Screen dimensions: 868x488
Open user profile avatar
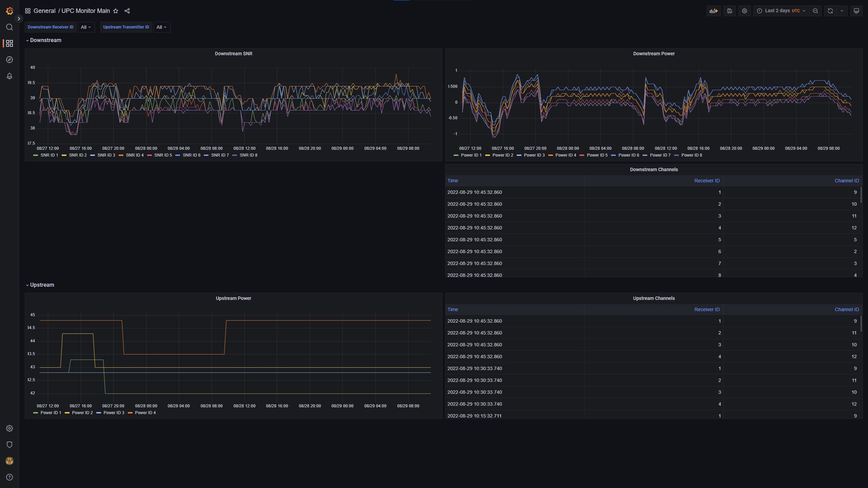[x=9, y=461]
